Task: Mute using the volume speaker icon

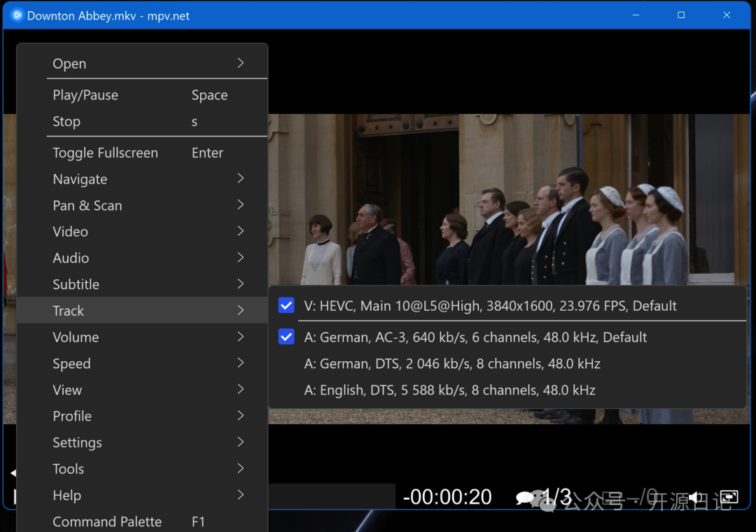Action: click(x=696, y=497)
